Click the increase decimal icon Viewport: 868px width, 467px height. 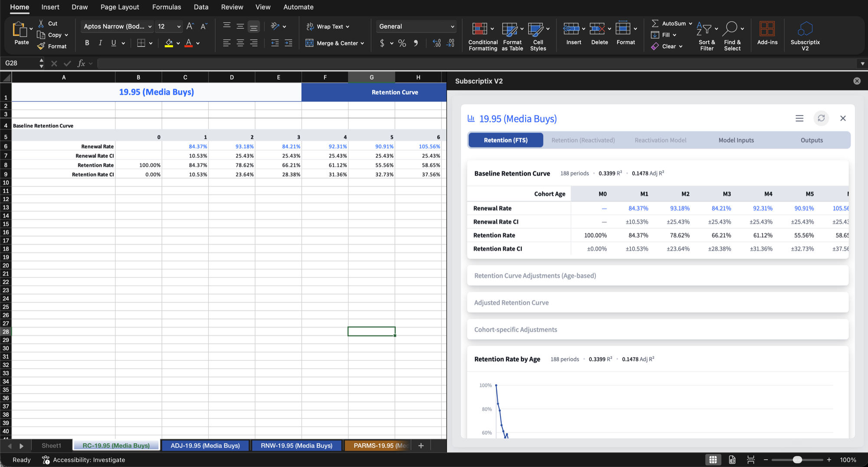(x=437, y=43)
